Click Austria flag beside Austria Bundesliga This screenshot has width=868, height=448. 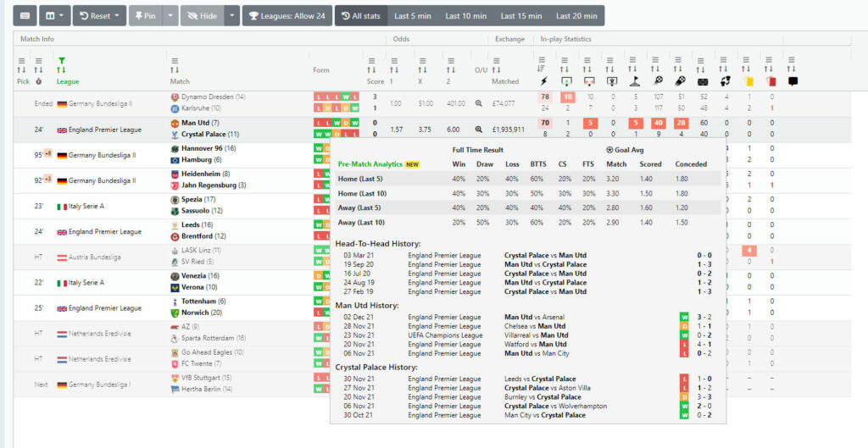(61, 257)
